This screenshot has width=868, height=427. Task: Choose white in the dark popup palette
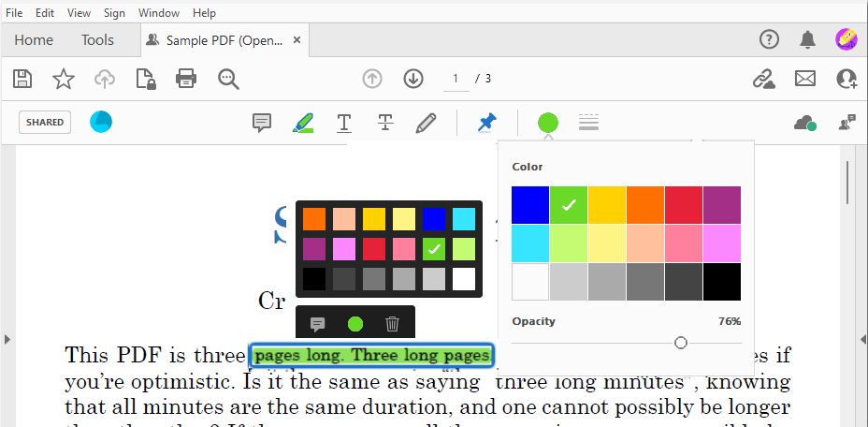tap(464, 279)
